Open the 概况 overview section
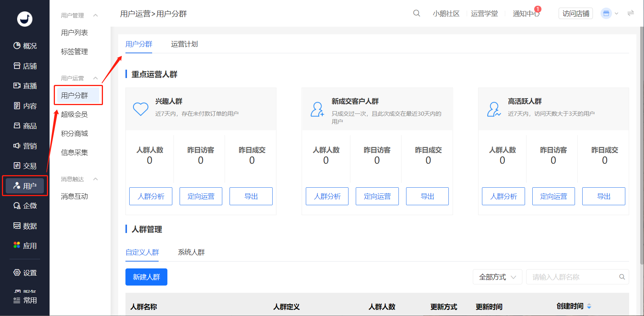The width and height of the screenshot is (644, 316). (25, 46)
